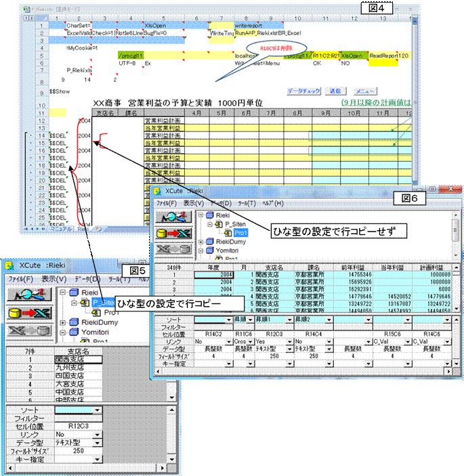Click database-to-Excel export icon in Figure 6 window

click(173, 233)
